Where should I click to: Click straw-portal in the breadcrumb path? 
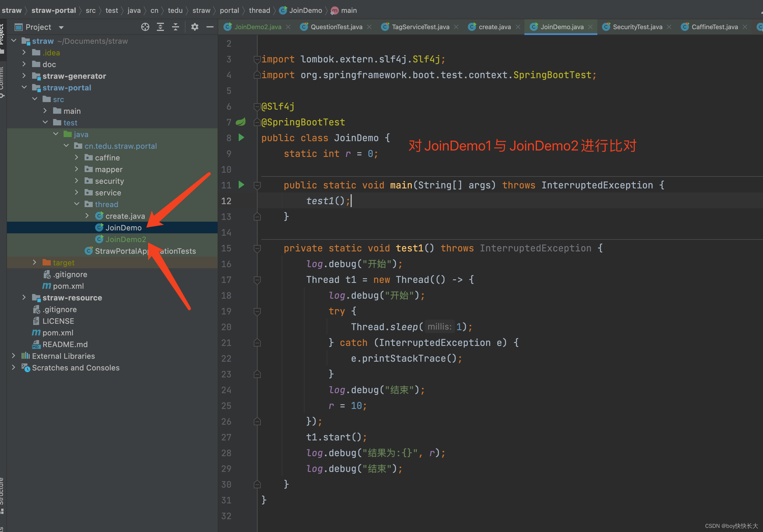[53, 10]
